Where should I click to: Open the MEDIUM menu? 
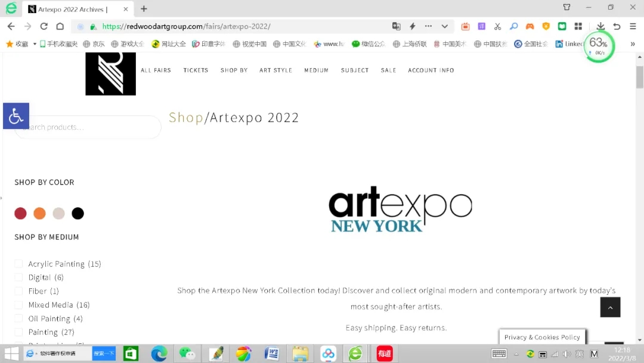[x=316, y=70]
